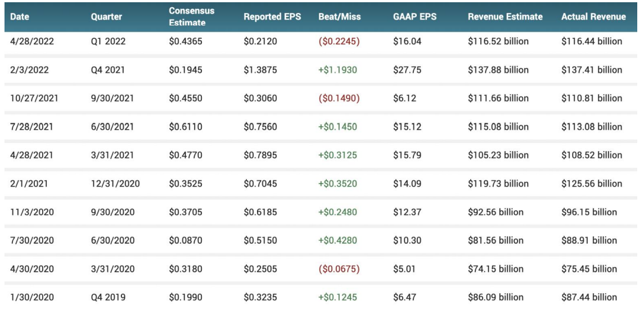Image resolution: width=644 pixels, height=310 pixels.
Task: Select the $81.56 billion revenue estimate
Action: click(496, 240)
